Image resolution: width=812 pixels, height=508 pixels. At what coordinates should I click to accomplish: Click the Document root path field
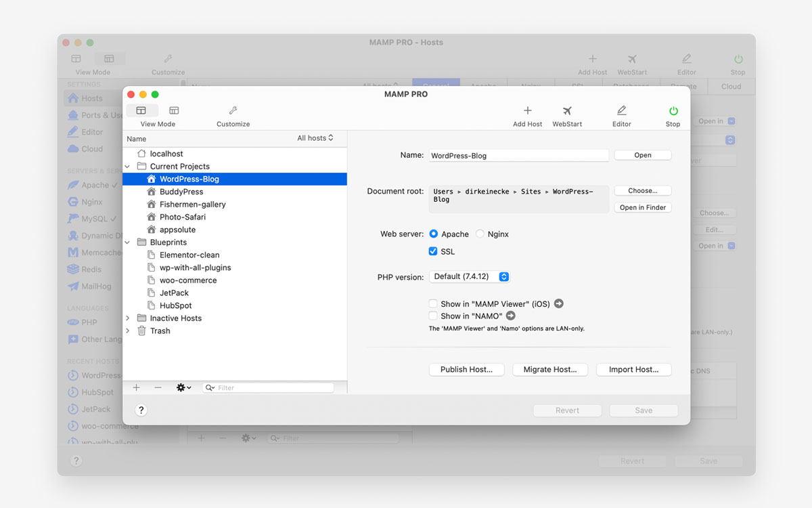coord(519,199)
